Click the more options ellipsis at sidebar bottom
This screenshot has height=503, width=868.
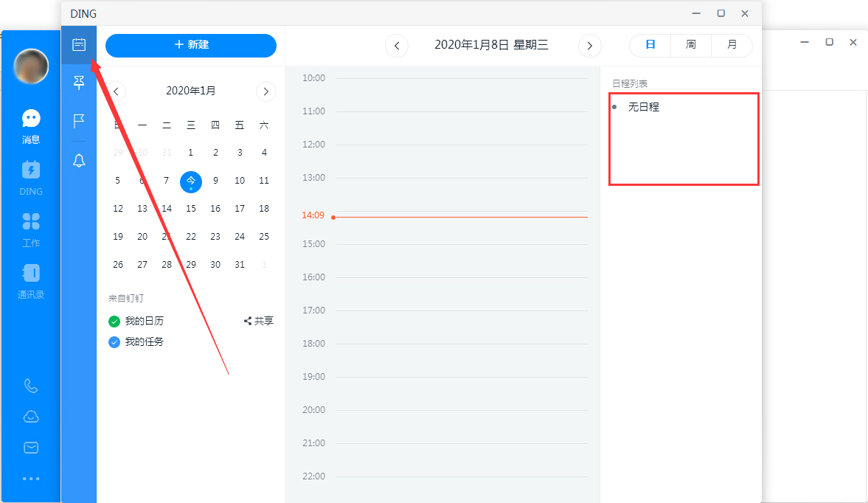(30, 478)
